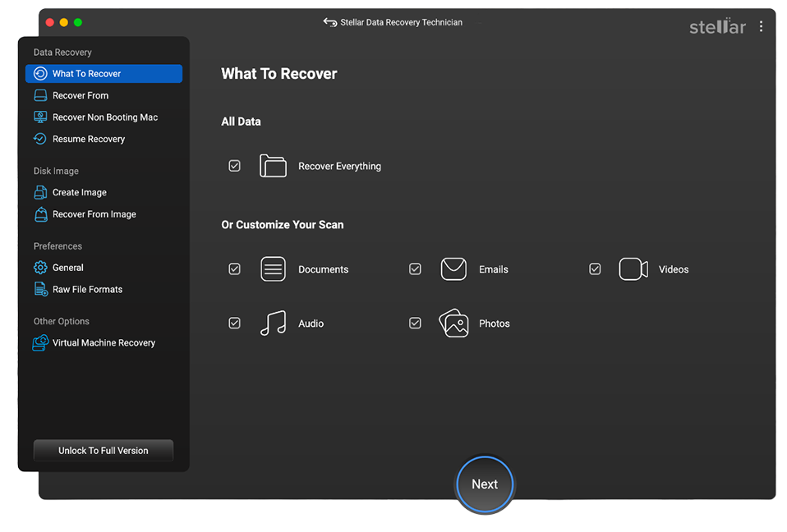Open Raw File Formats preferences

click(104, 289)
